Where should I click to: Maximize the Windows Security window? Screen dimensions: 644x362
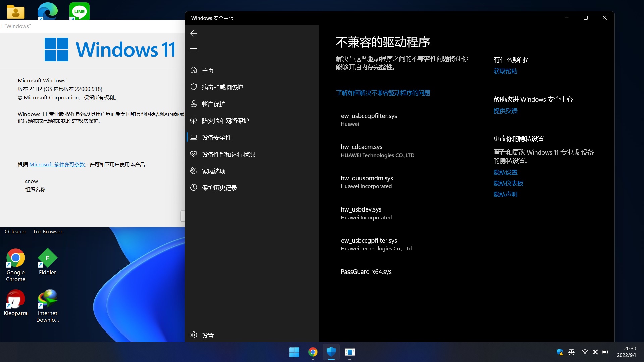click(586, 18)
